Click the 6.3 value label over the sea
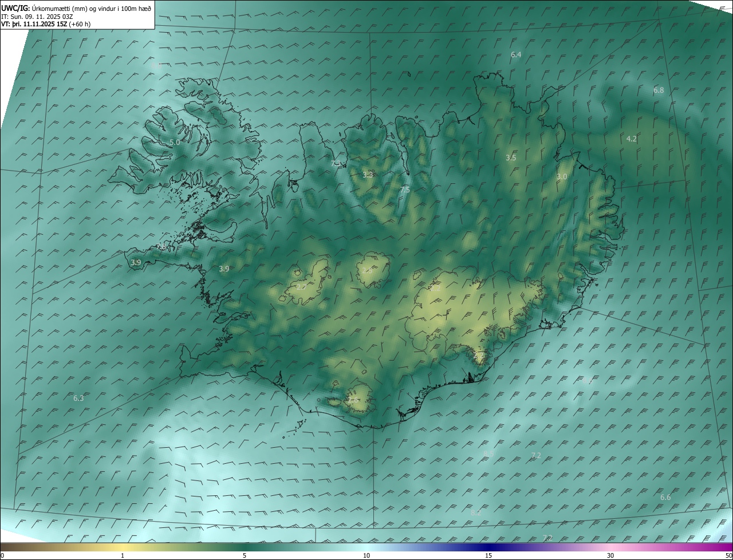This screenshot has width=733, height=560. point(78,398)
